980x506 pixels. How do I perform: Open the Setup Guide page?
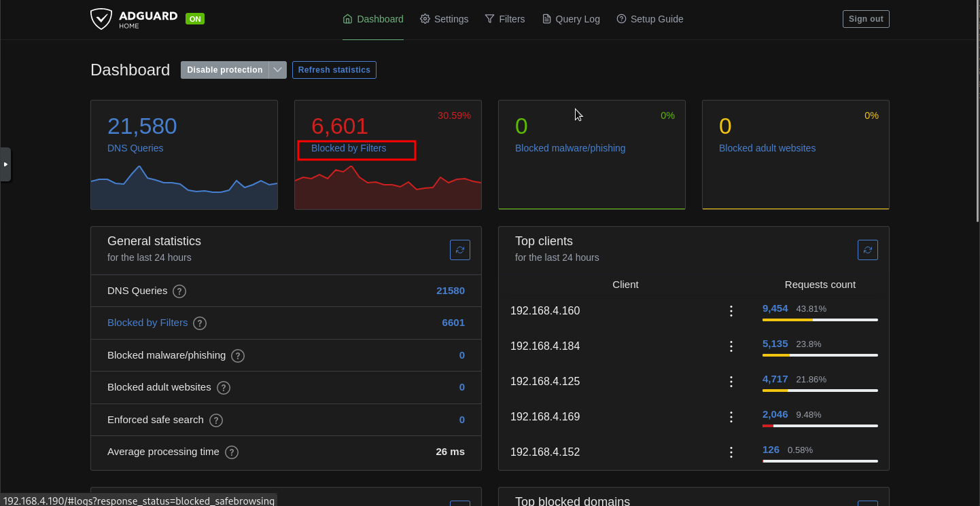pyautogui.click(x=650, y=19)
